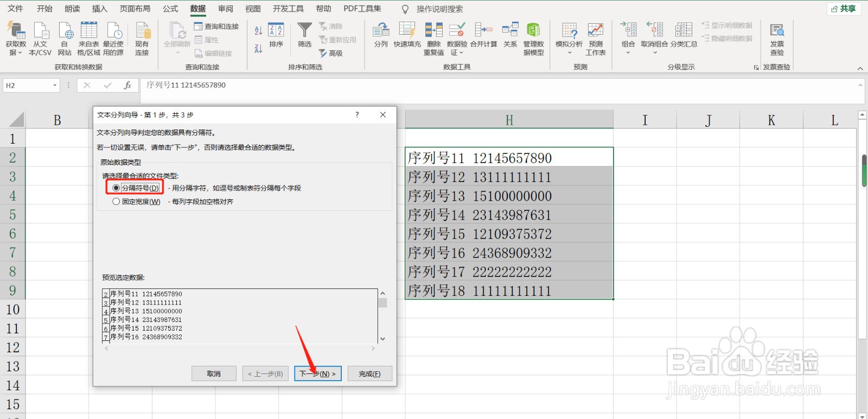Open wizard Help question mark
868x419 pixels.
coord(356,115)
